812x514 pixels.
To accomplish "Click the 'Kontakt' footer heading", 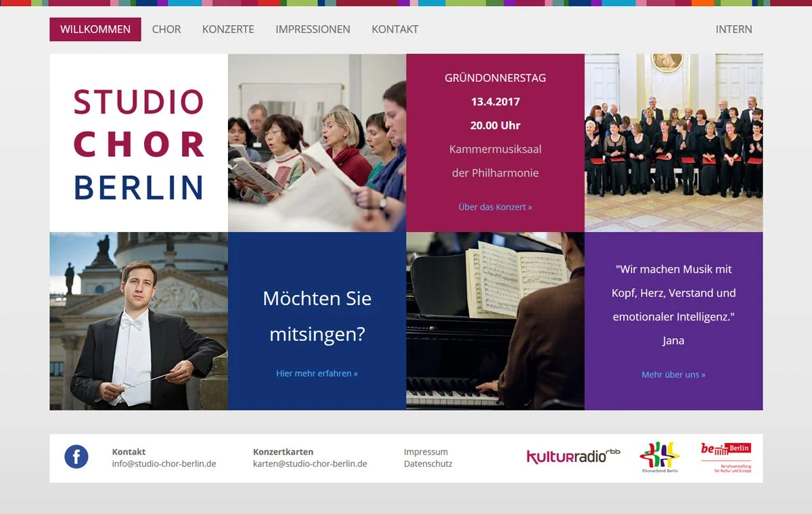I will click(x=129, y=452).
